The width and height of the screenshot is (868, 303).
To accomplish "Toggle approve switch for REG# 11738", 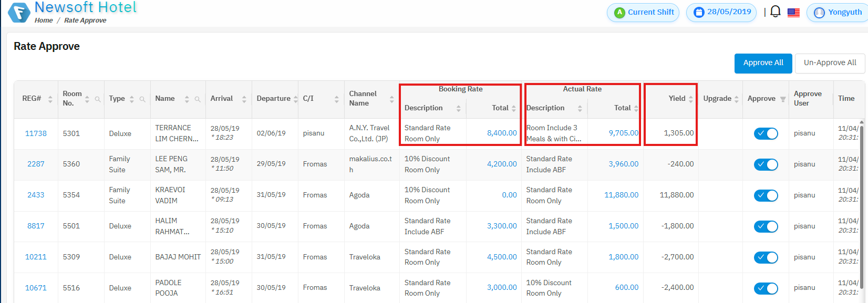I will tap(766, 133).
